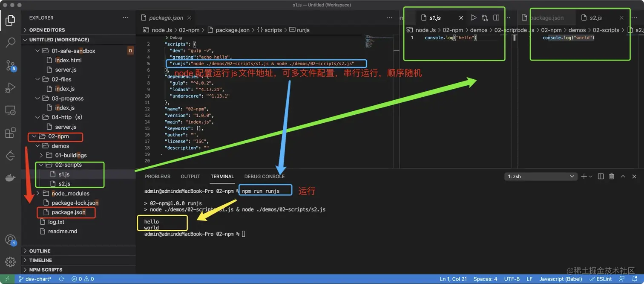Select the TERMINAL panel tab
The width and height of the screenshot is (644, 284).
tap(222, 177)
